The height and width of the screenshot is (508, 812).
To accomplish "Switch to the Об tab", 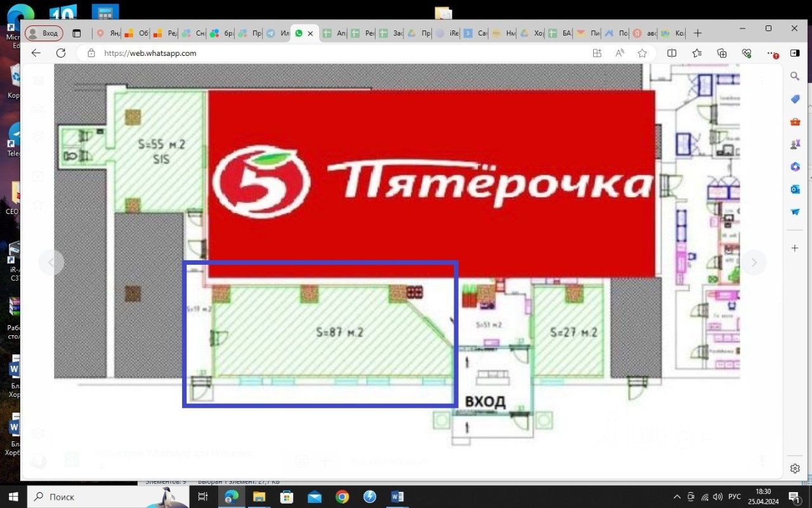I will tap(135, 33).
